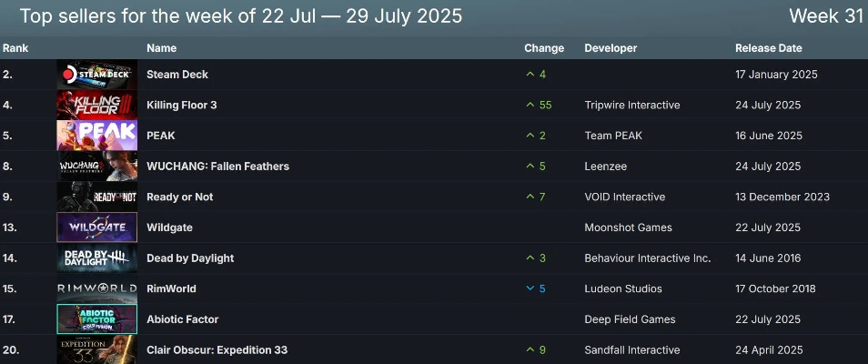Select the WUCHANG: Fallen Feathers thumbnail
The image size is (868, 364).
pyautogui.click(x=96, y=167)
